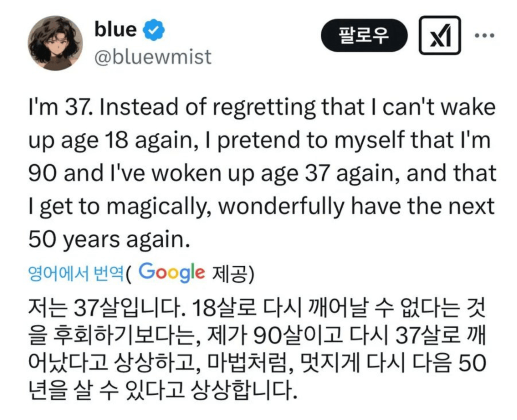Image resolution: width=517 pixels, height=420 pixels.
Task: Open the @bluewmist handle link
Action: tap(153, 57)
